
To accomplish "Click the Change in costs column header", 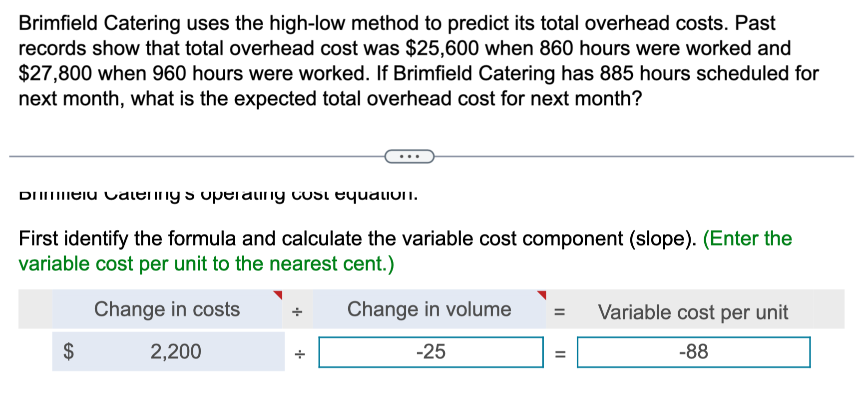I will click(x=167, y=309).
